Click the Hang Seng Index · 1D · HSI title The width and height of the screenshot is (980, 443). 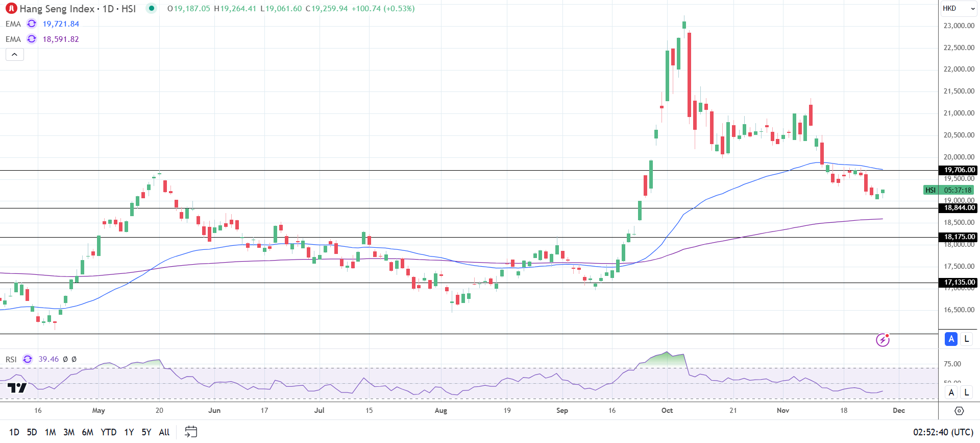coord(78,9)
